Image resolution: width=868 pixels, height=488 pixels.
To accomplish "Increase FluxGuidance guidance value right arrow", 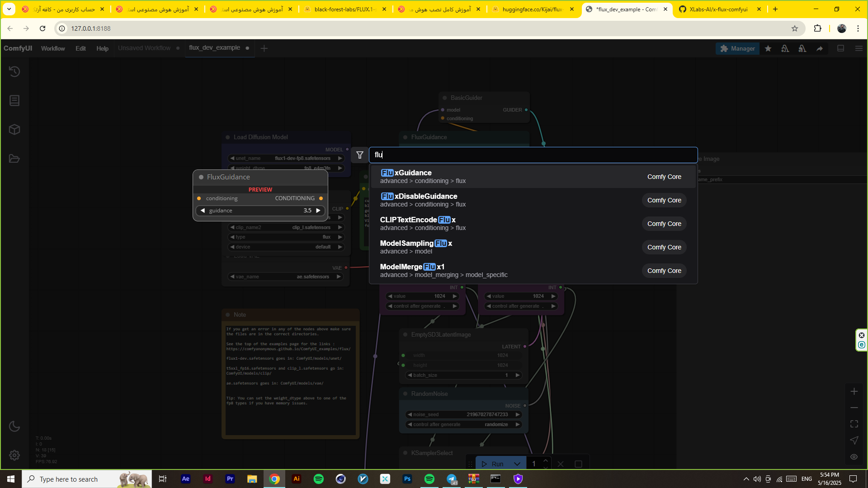I will pos(318,211).
